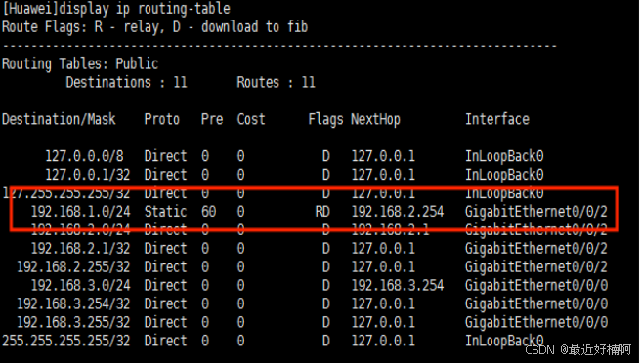Select next hop 127.0.0.1 in the 127.0.0.0/8 row
The width and height of the screenshot is (640, 364).
pyautogui.click(x=383, y=156)
